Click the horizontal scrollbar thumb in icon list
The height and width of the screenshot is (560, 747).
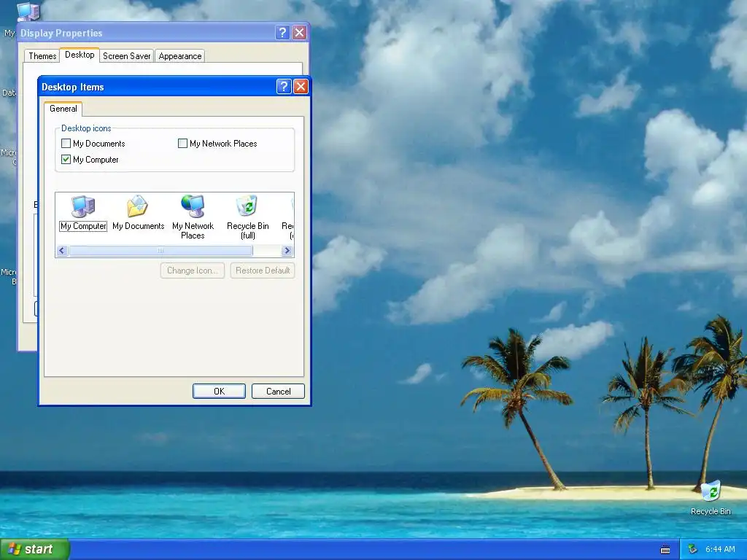tap(160, 251)
